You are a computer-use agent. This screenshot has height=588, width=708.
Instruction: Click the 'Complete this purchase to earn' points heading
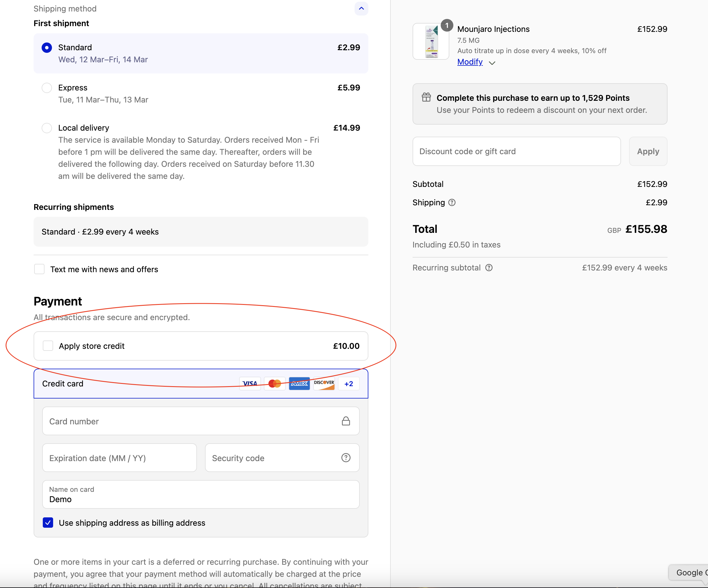[533, 98]
